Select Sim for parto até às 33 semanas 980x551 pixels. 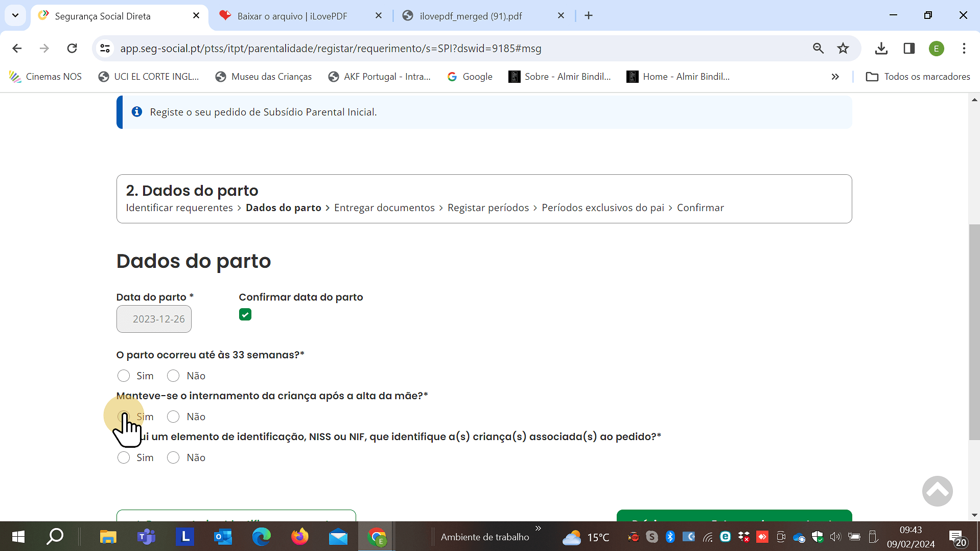point(123,376)
